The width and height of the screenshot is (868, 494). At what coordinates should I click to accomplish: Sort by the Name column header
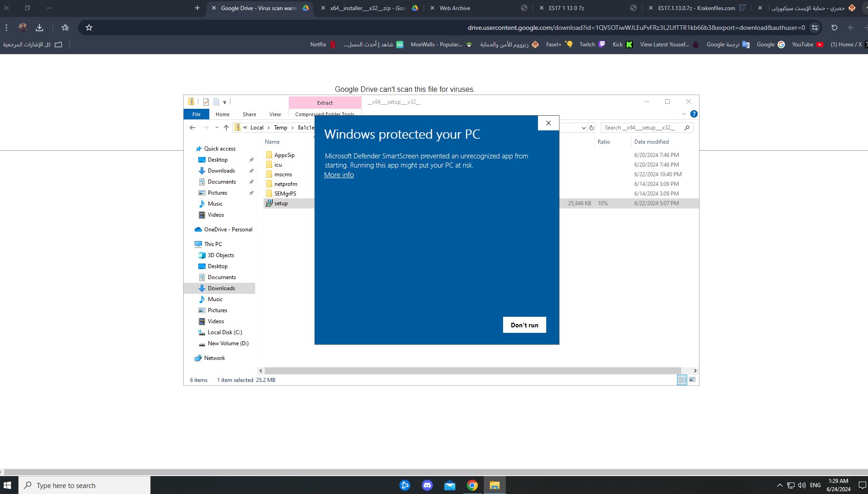272,142
